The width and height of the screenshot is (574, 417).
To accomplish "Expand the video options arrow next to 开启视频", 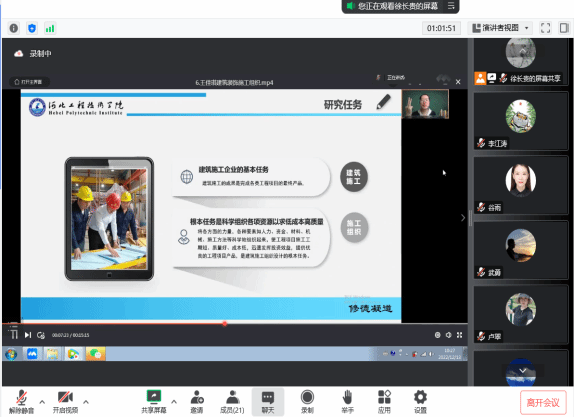I will [x=86, y=402].
